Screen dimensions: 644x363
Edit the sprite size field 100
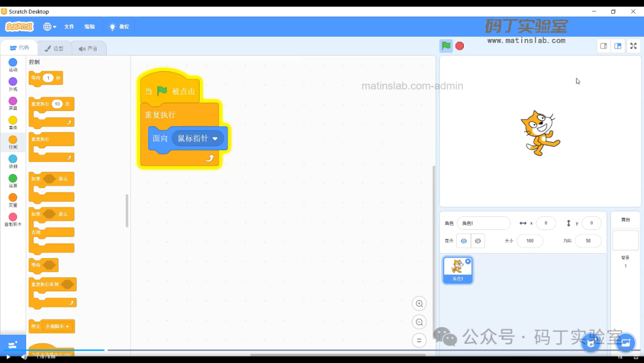[x=530, y=241]
